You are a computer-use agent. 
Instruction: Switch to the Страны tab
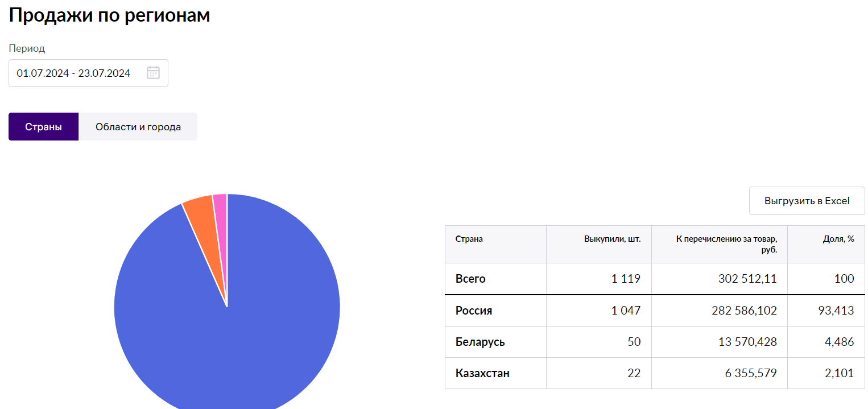[43, 127]
